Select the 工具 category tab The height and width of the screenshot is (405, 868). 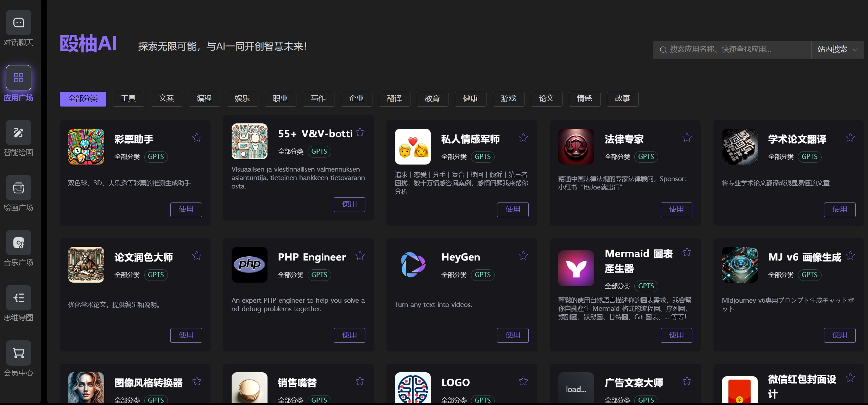pos(128,99)
